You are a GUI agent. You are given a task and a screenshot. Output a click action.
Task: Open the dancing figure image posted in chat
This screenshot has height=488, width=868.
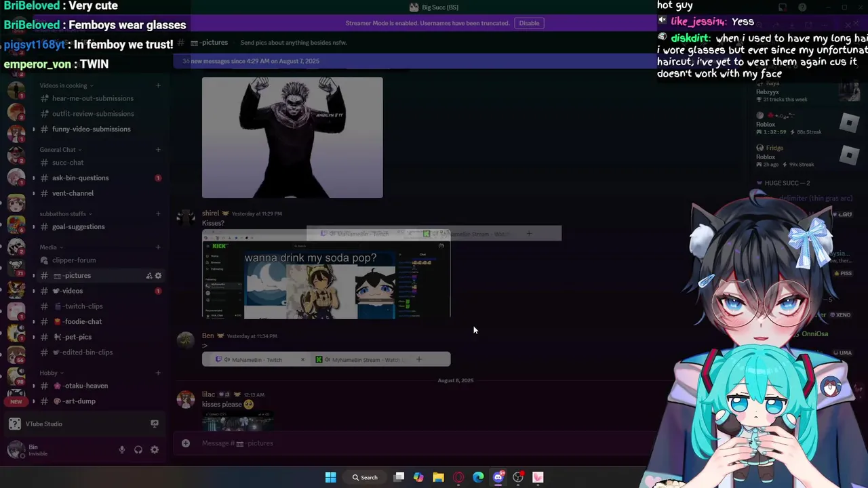[x=292, y=138]
